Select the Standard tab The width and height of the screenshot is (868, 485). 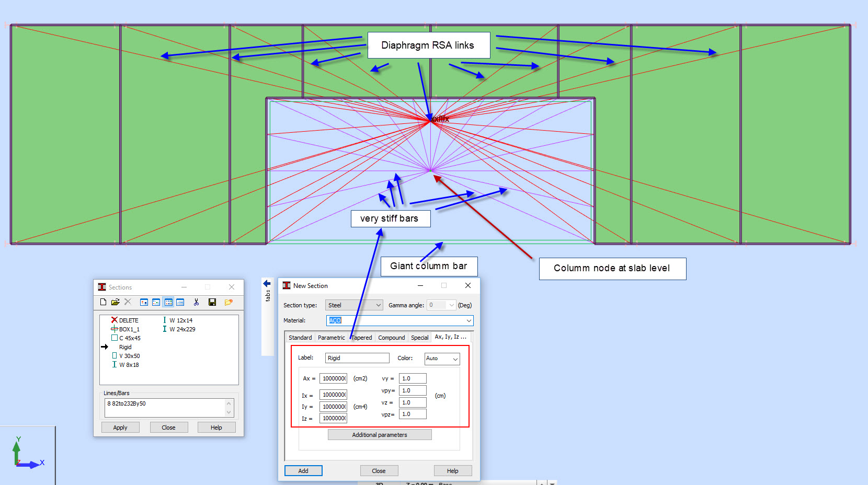tap(300, 338)
